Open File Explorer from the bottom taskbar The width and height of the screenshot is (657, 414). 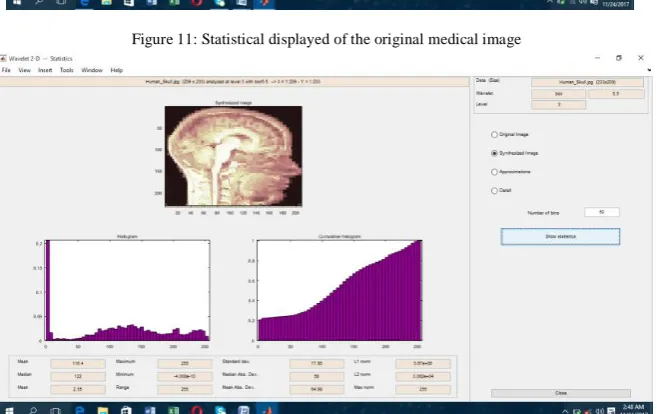pos(103,410)
